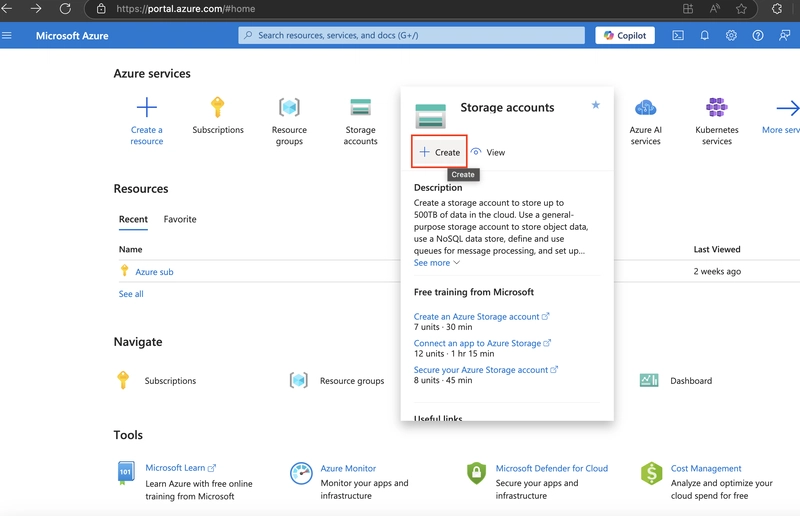Click the Name column header

coord(131,249)
